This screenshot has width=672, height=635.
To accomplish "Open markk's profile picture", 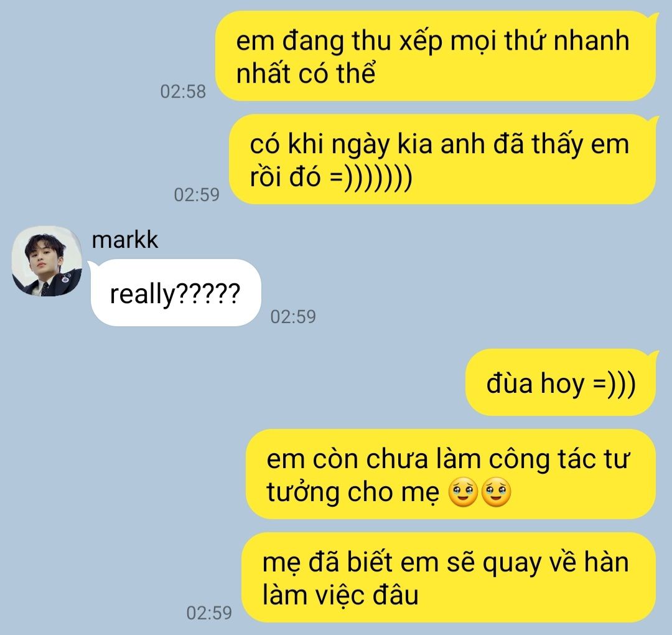I will pos(47,261).
